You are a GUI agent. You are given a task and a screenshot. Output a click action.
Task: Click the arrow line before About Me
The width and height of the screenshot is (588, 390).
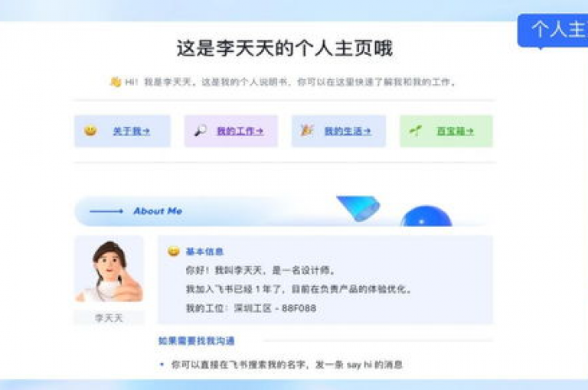tap(106, 211)
